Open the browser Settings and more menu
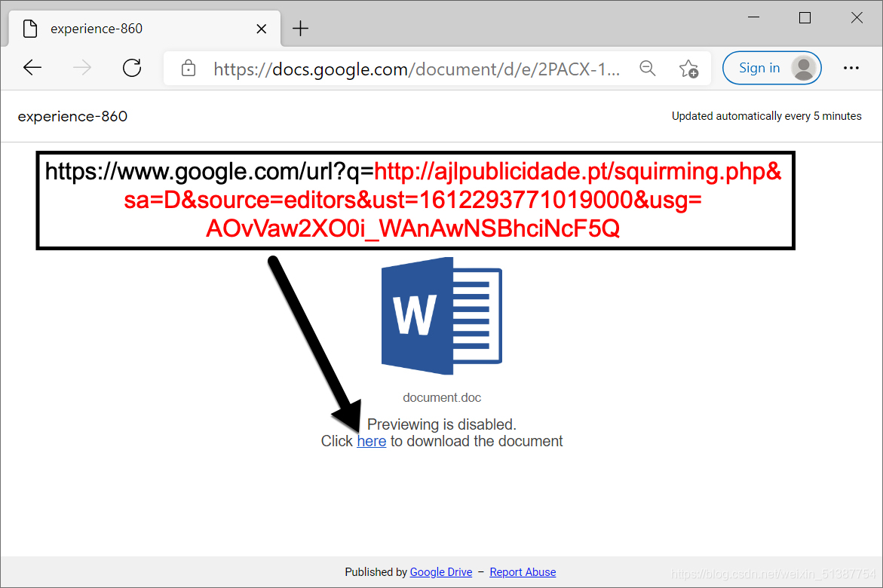The width and height of the screenshot is (883, 588). pyautogui.click(x=851, y=68)
